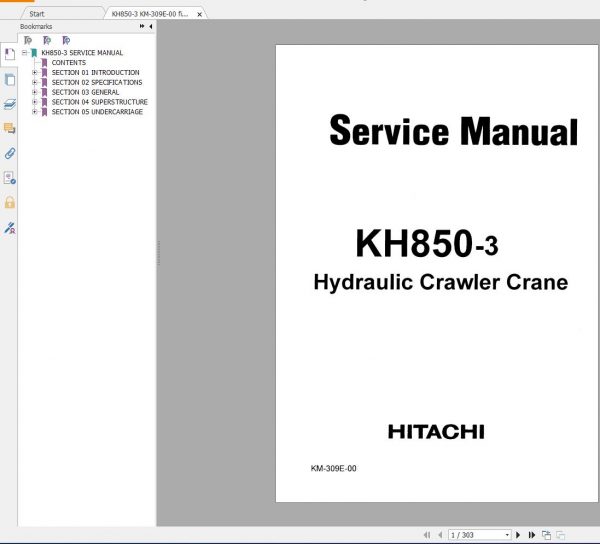
Task: Go to the next page
Action: (518, 535)
